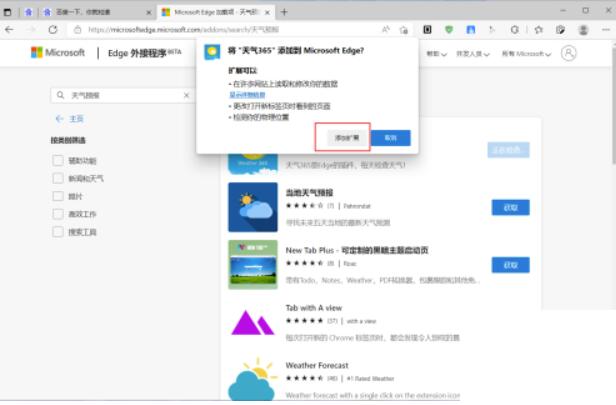Open the dark square extension icon in toolbar
Image resolution: width=616 pixels, height=405 pixels.
(427, 29)
